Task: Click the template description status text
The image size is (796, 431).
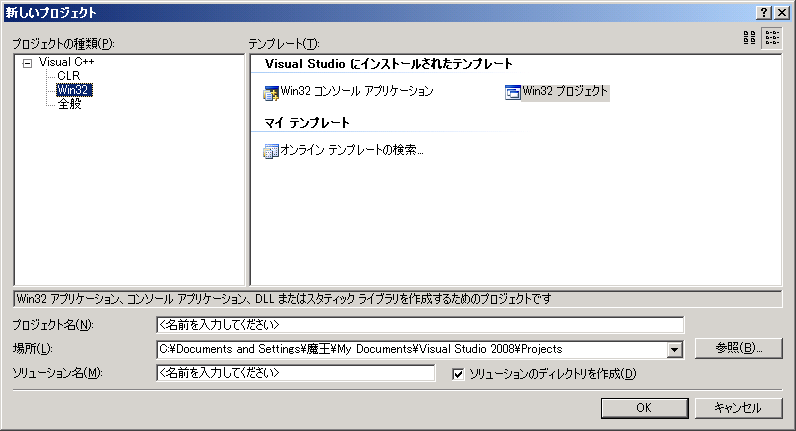Action: coord(283,299)
